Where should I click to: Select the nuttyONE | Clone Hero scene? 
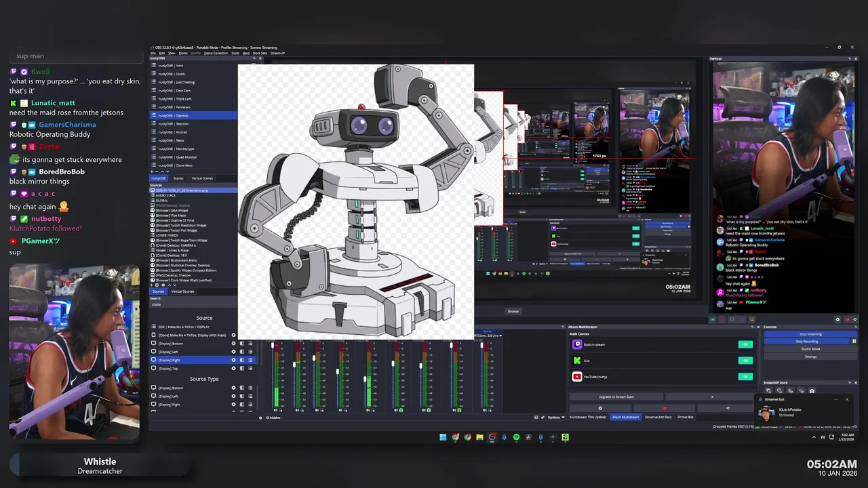tap(193, 165)
